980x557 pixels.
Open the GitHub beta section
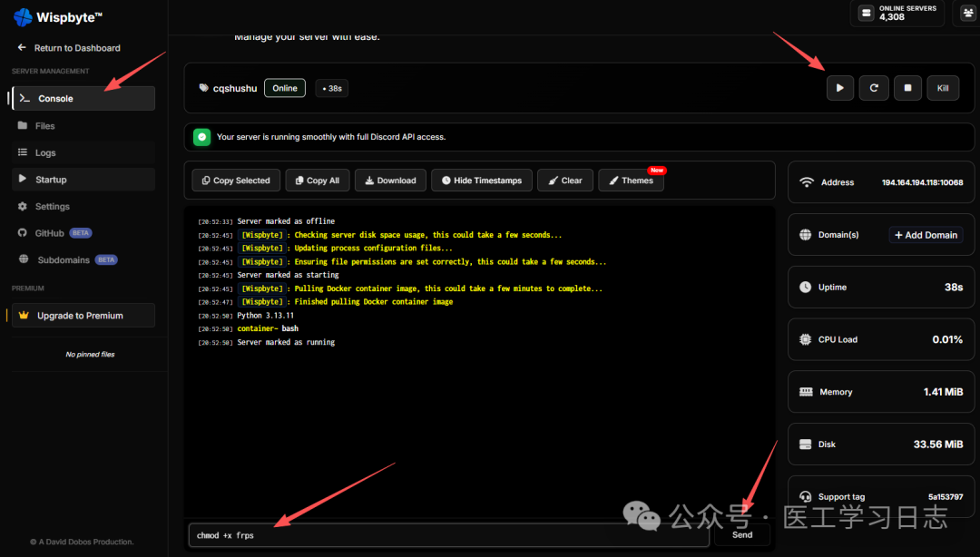(83, 233)
